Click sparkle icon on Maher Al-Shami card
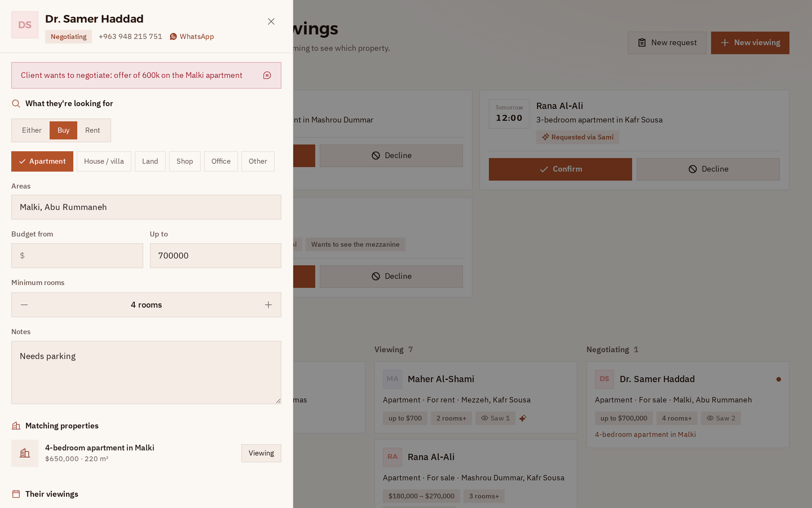 pyautogui.click(x=523, y=418)
